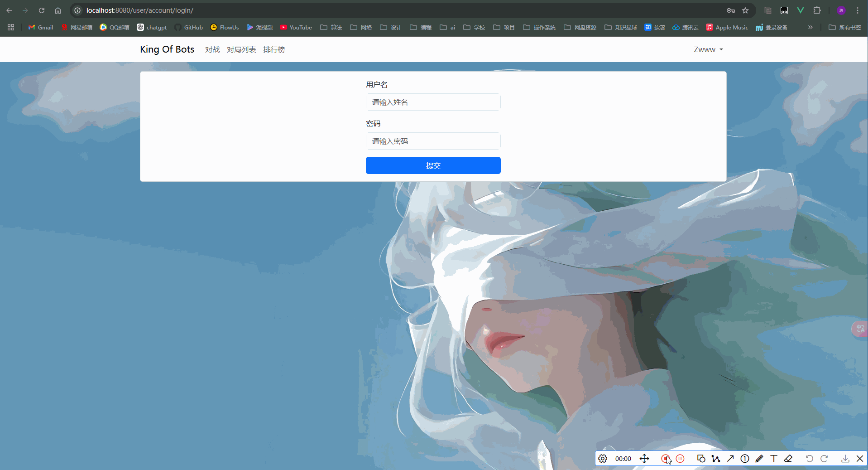The width and height of the screenshot is (868, 470).
Task: Select the shapes drawing tool
Action: pyautogui.click(x=701, y=459)
